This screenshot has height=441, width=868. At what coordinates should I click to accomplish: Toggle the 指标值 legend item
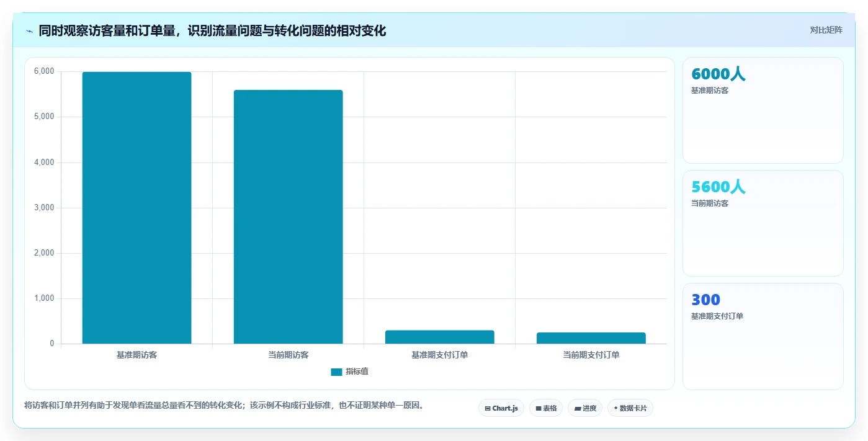tap(350, 372)
